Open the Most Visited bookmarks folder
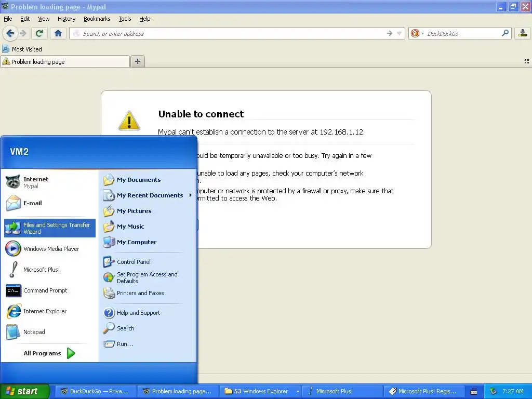Image resolution: width=532 pixels, height=399 pixels. [x=22, y=49]
